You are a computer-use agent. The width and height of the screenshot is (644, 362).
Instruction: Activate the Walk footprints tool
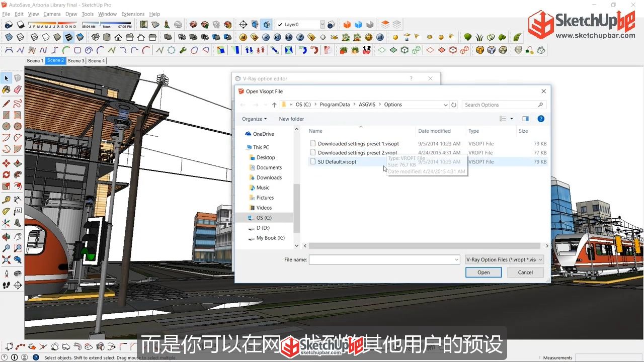(x=6, y=285)
